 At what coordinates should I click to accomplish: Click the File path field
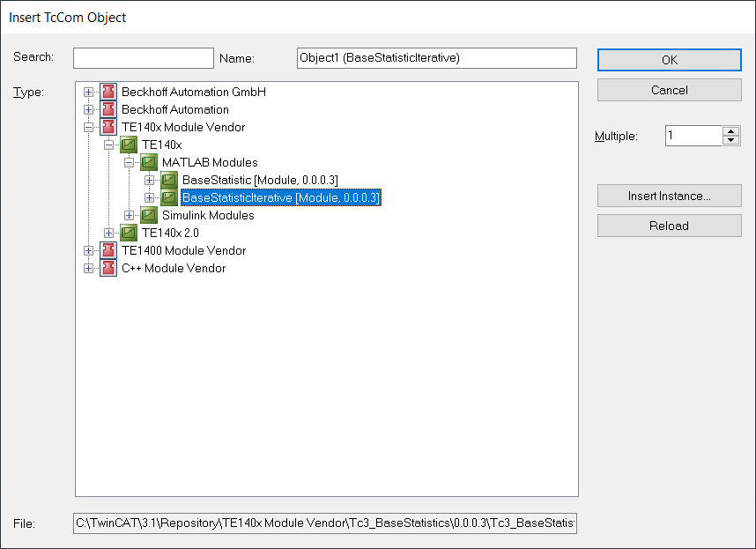325,523
